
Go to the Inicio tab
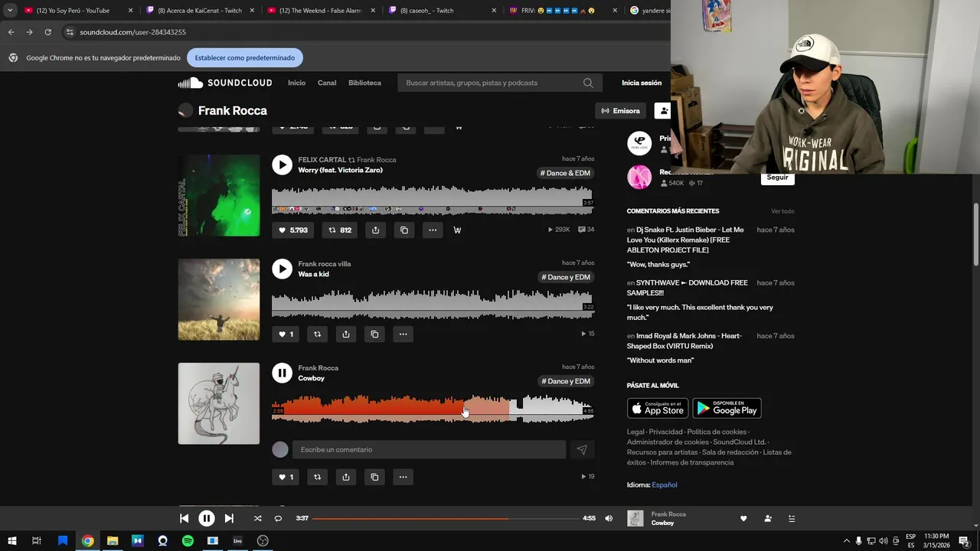pos(296,83)
